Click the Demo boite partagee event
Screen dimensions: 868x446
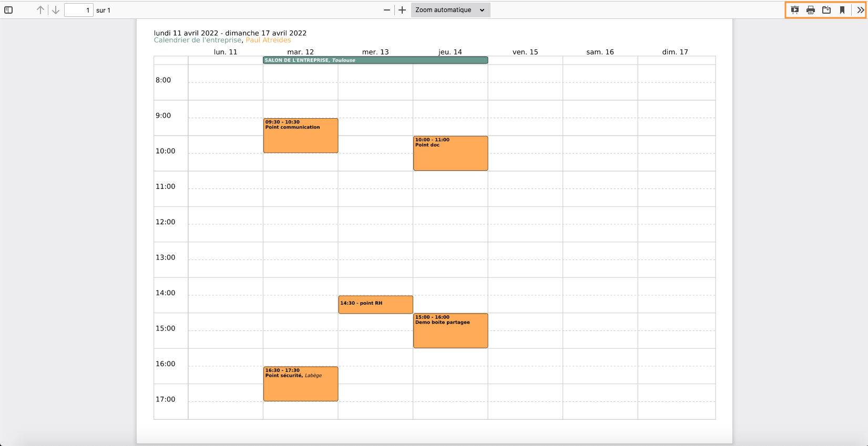pos(450,330)
